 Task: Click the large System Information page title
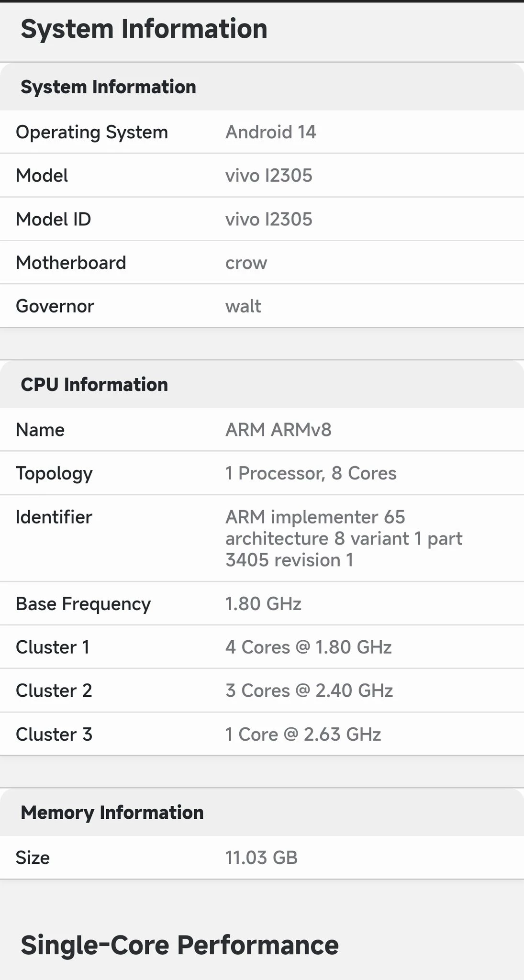coord(144,29)
